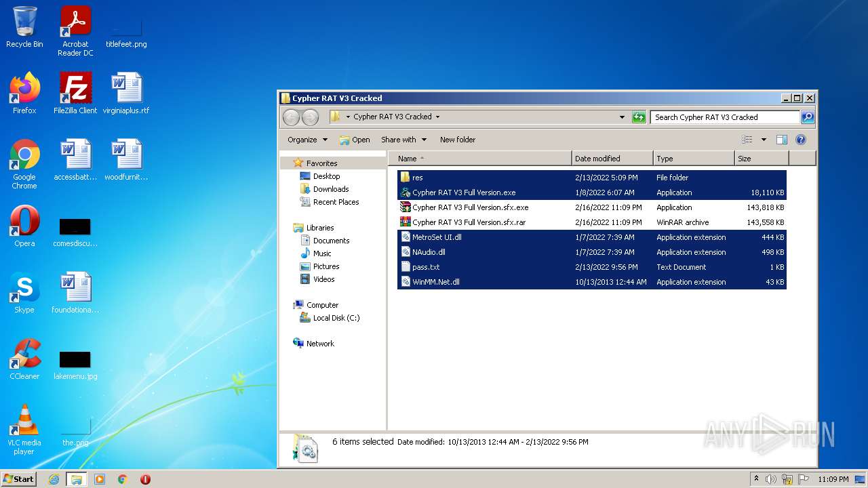
Task: Select Desktop in navigation pane
Action: point(326,176)
